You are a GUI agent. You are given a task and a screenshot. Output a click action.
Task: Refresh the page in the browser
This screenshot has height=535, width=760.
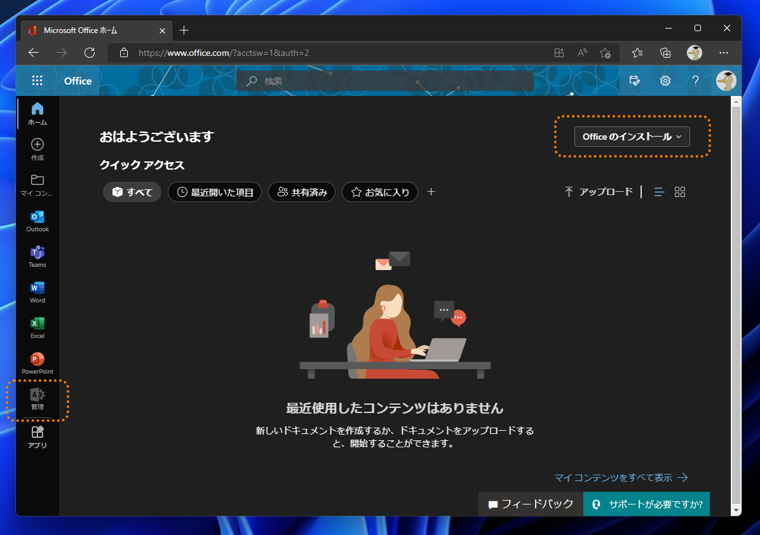(x=90, y=52)
